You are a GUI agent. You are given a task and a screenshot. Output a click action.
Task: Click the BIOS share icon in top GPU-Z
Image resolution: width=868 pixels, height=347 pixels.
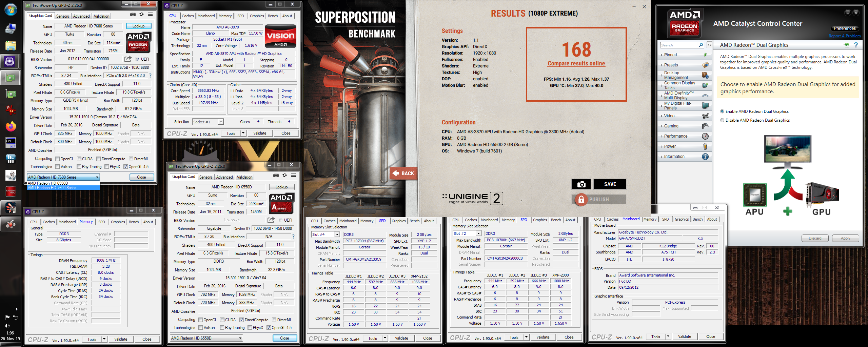128,59
